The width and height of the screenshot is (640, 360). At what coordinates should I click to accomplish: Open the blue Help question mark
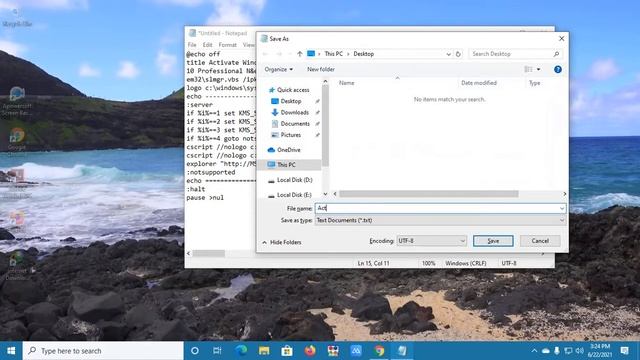558,69
